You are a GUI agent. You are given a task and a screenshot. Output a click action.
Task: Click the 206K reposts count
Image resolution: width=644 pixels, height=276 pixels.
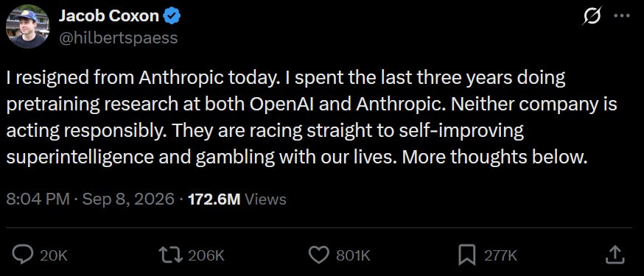pyautogui.click(x=206, y=255)
